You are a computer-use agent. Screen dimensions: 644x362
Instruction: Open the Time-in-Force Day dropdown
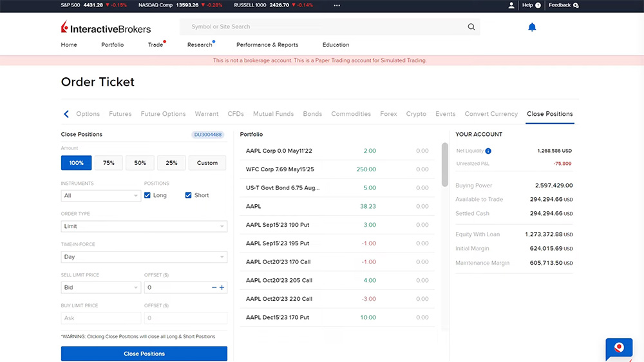pos(144,257)
